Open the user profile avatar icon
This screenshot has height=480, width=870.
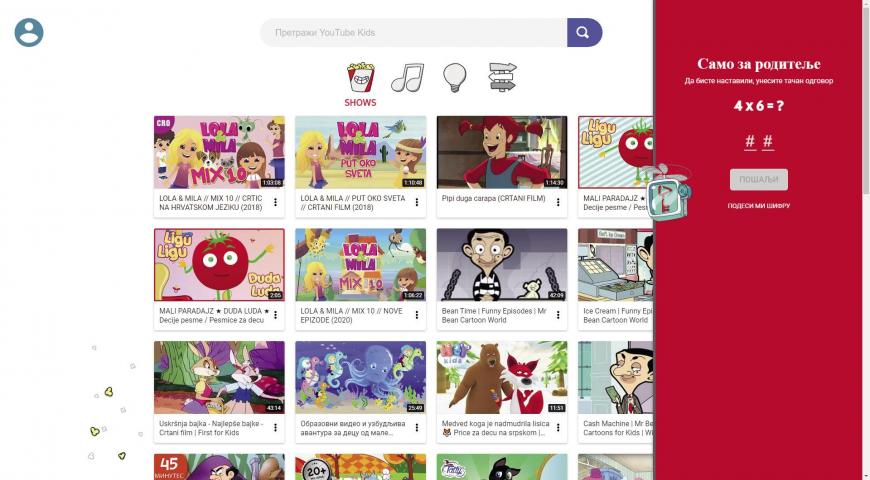29,33
